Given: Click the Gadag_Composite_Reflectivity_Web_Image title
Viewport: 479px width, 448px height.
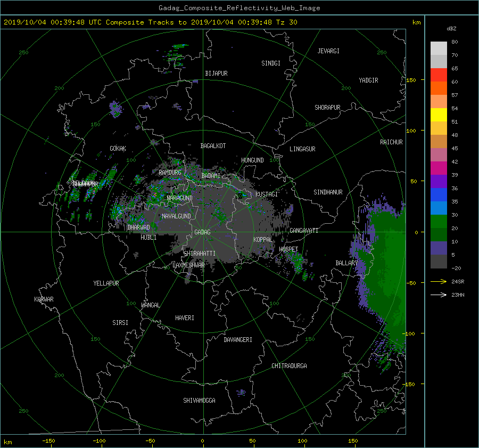Looking at the screenshot, I should [239, 8].
